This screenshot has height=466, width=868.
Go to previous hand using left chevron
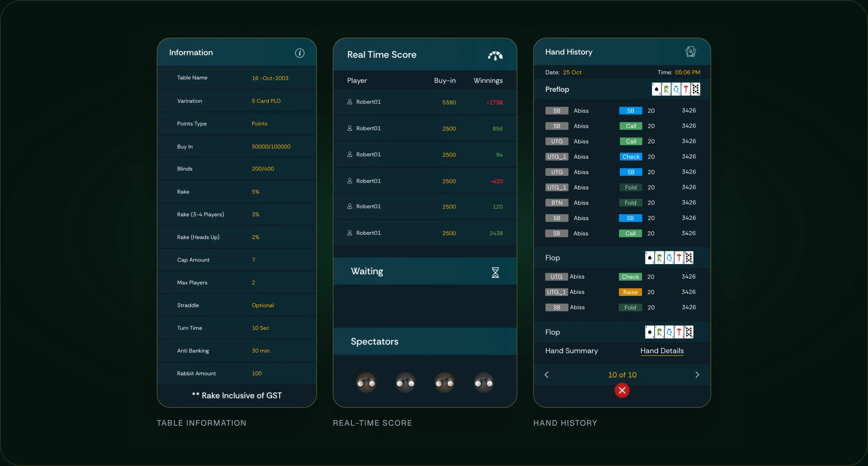click(546, 375)
